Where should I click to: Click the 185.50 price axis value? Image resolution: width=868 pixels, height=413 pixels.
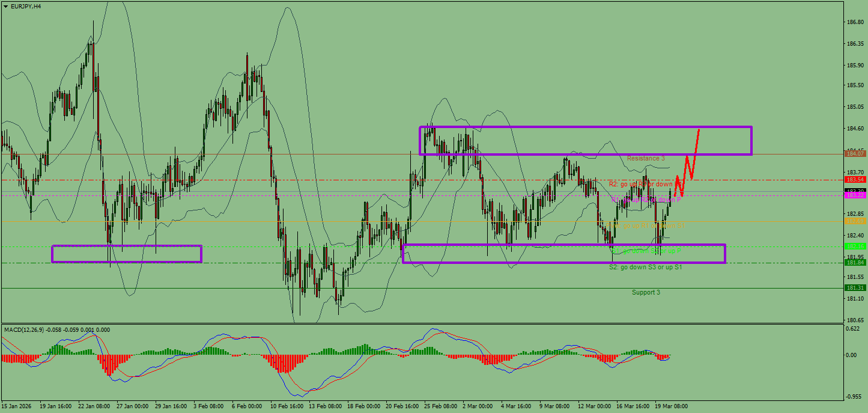coord(854,85)
